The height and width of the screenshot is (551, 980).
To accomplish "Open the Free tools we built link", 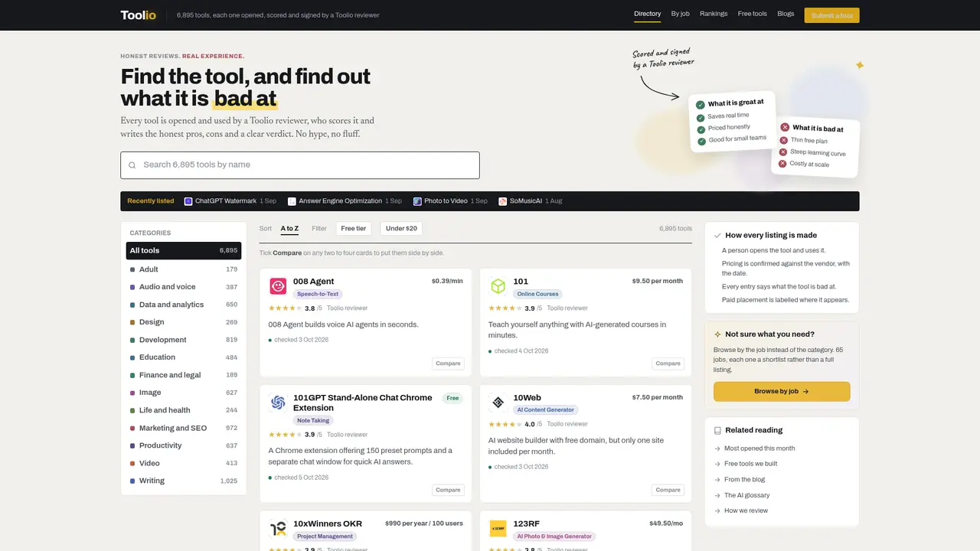I will [751, 464].
